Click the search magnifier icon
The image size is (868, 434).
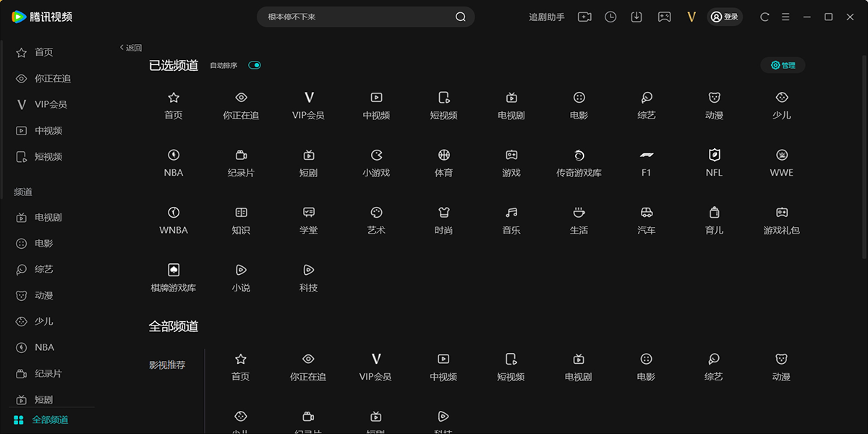tap(460, 17)
